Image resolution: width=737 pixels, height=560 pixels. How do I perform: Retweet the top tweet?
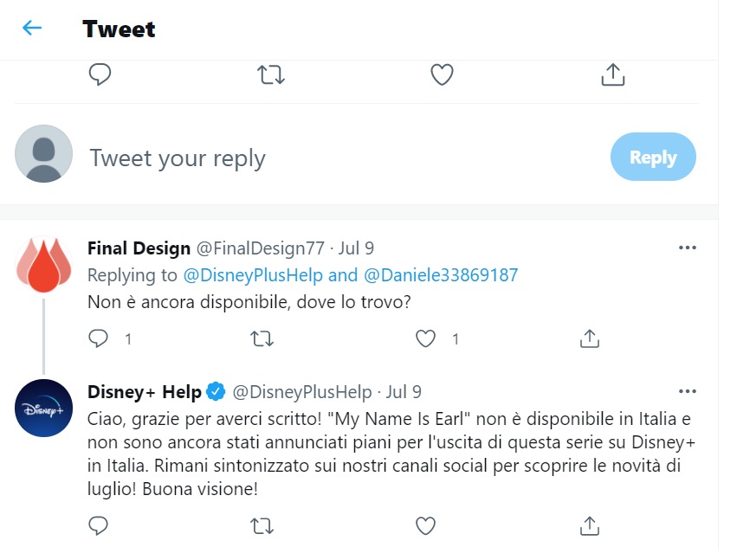click(x=271, y=74)
